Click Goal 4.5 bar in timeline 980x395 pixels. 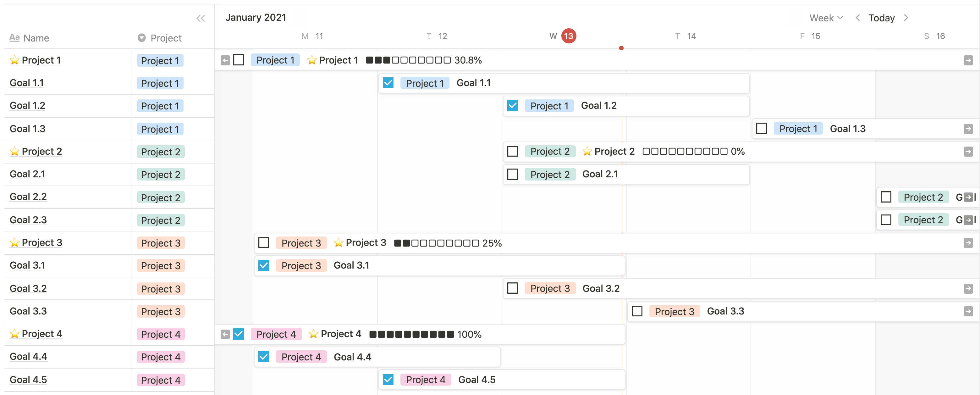pyautogui.click(x=502, y=380)
